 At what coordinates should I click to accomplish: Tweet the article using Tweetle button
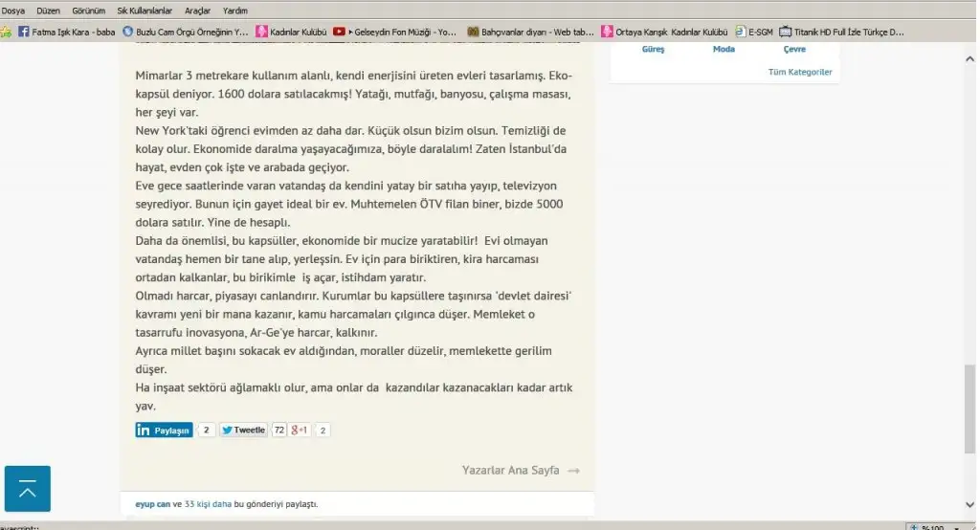coord(243,431)
